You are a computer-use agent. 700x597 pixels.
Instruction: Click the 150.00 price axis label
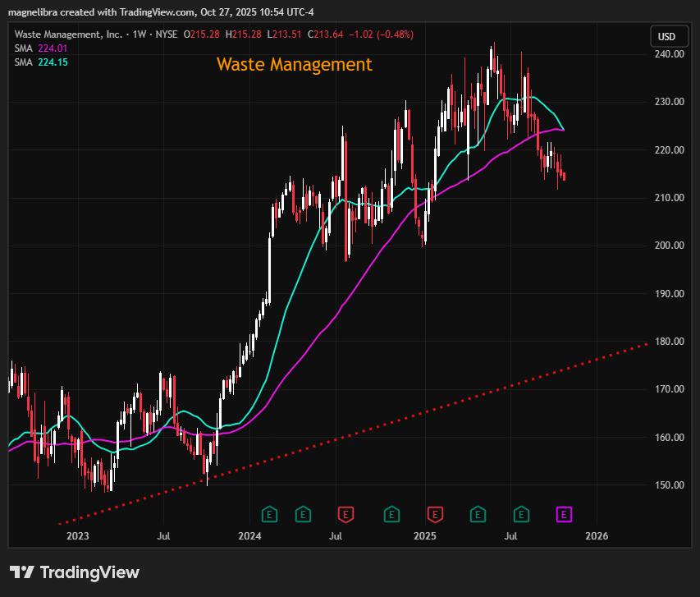pos(669,485)
